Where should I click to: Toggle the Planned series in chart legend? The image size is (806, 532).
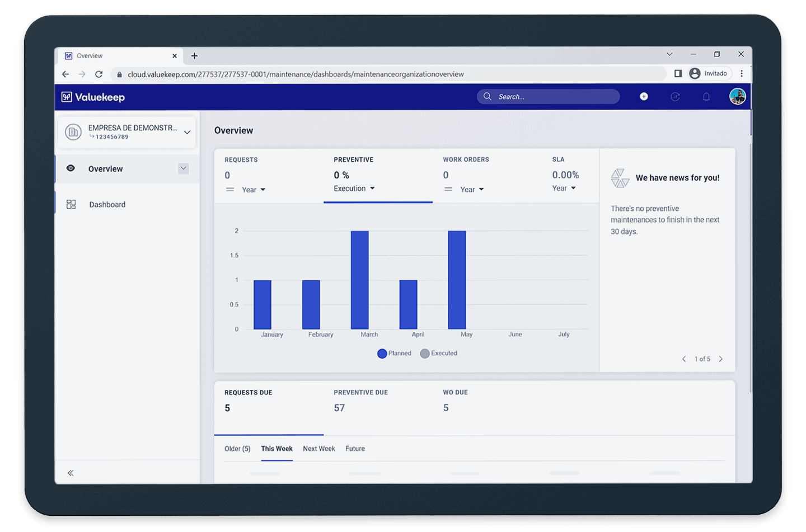[394, 354]
